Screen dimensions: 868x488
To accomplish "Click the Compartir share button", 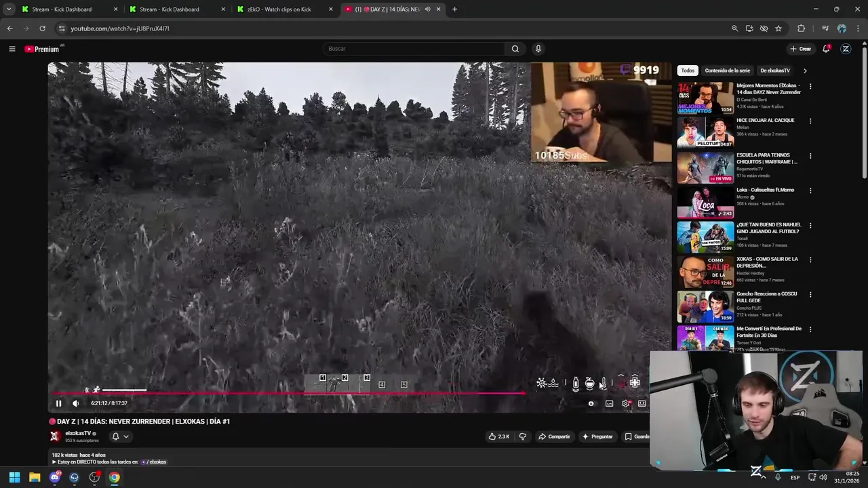I will click(554, 436).
